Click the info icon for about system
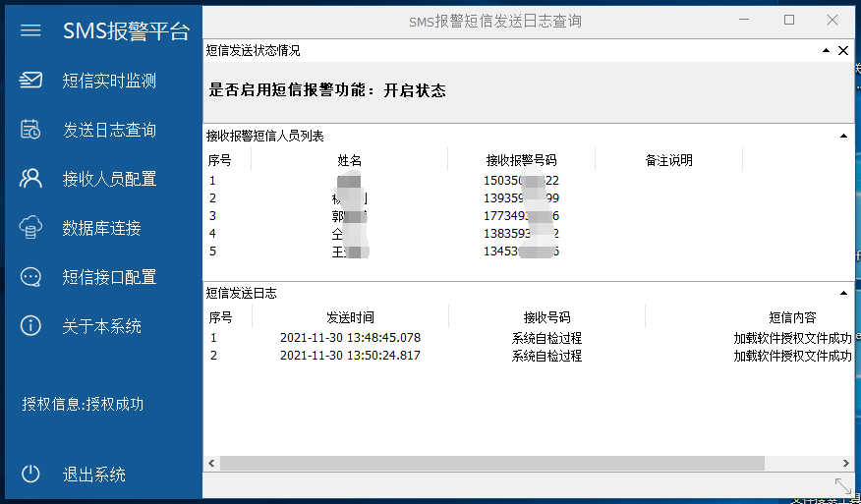 [30, 326]
